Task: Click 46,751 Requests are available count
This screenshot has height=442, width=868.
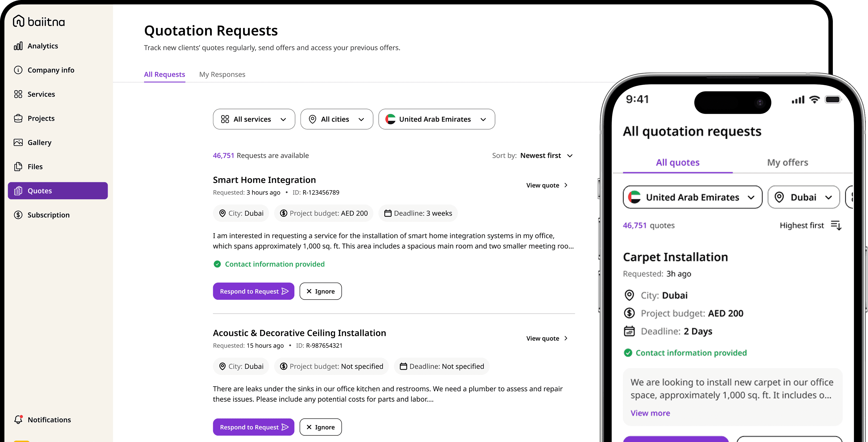Action: point(261,155)
